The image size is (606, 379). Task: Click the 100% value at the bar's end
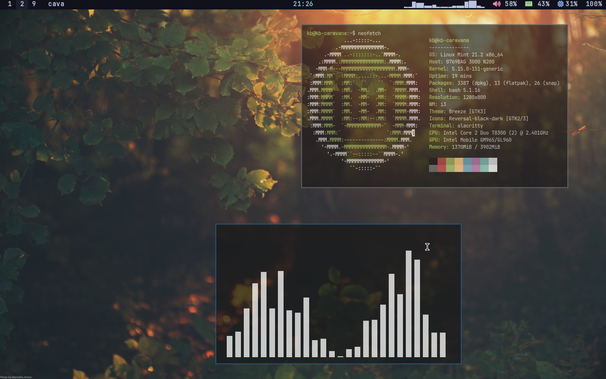coord(594,4)
